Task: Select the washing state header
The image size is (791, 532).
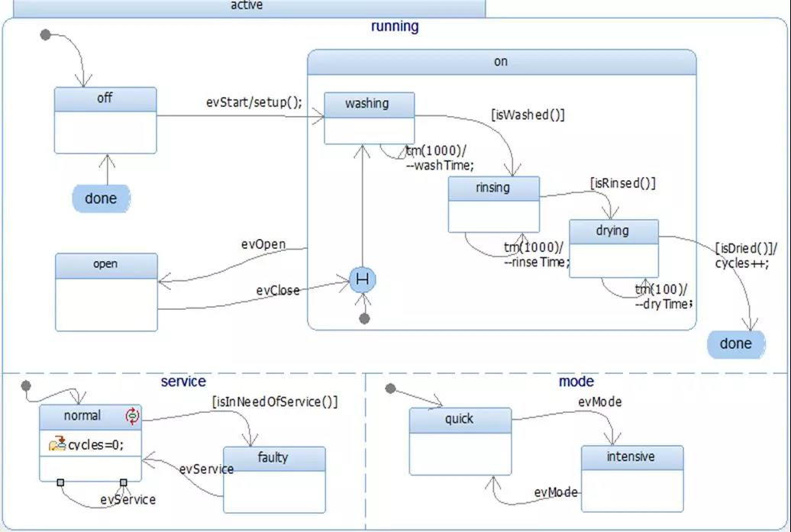Action: tap(369, 103)
